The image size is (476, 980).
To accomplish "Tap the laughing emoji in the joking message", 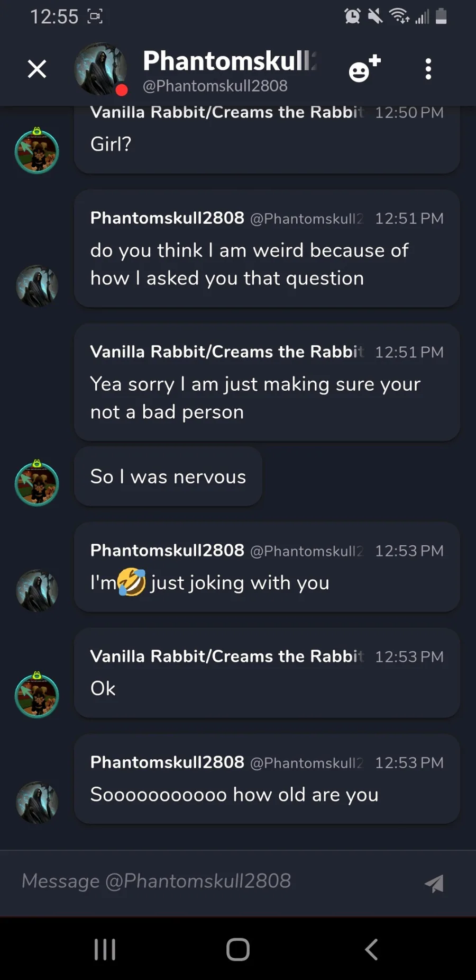I will (x=132, y=582).
